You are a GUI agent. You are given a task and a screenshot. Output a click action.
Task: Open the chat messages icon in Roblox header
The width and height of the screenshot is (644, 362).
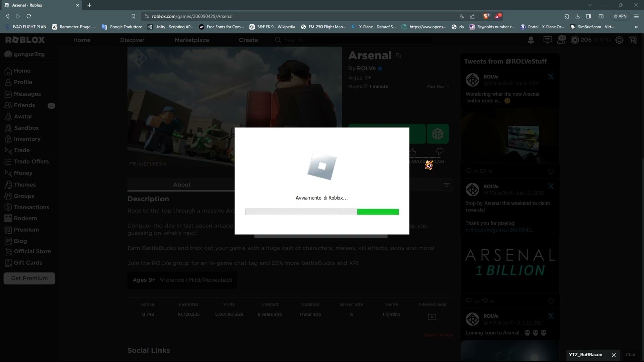click(x=547, y=40)
